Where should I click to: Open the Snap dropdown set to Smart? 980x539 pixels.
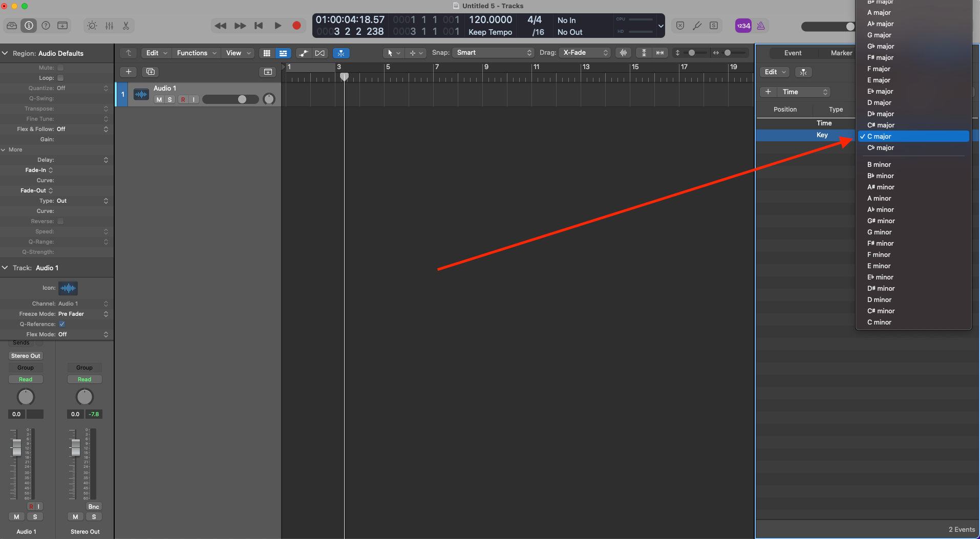pyautogui.click(x=493, y=53)
